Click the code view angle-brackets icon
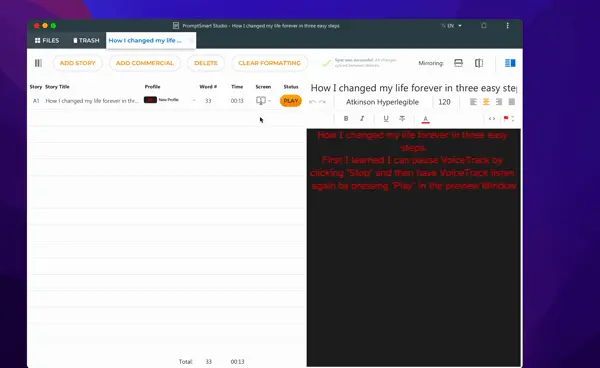The width and height of the screenshot is (600, 368). [492, 119]
